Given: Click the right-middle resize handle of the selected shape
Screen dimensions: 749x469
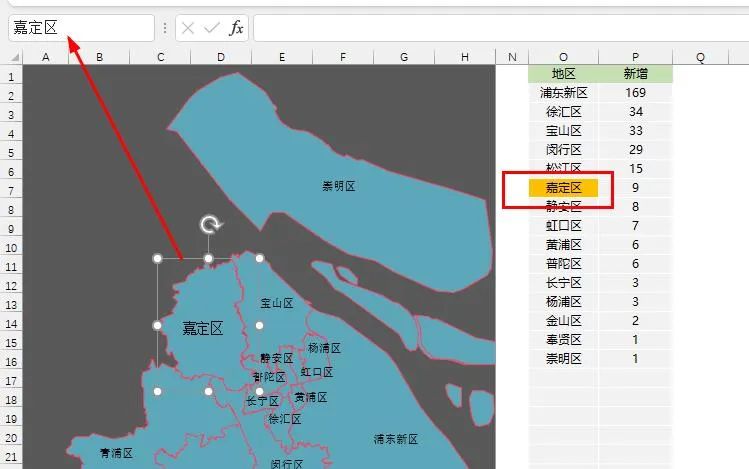Looking at the screenshot, I should 259,325.
